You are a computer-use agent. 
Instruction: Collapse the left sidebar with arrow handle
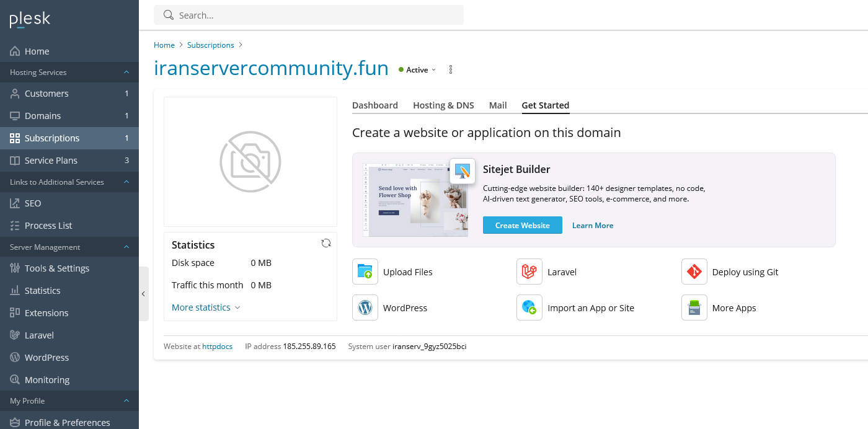143,294
